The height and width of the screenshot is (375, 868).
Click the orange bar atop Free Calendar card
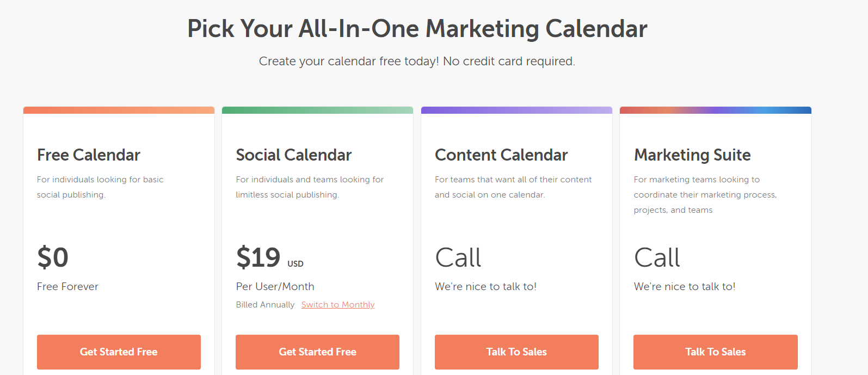click(119, 110)
